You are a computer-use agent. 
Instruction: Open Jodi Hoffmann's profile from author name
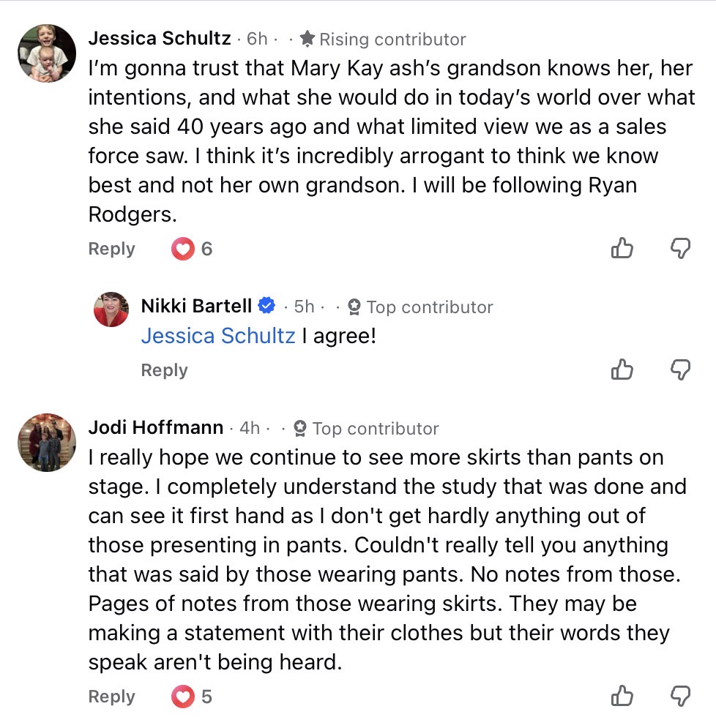point(155,428)
